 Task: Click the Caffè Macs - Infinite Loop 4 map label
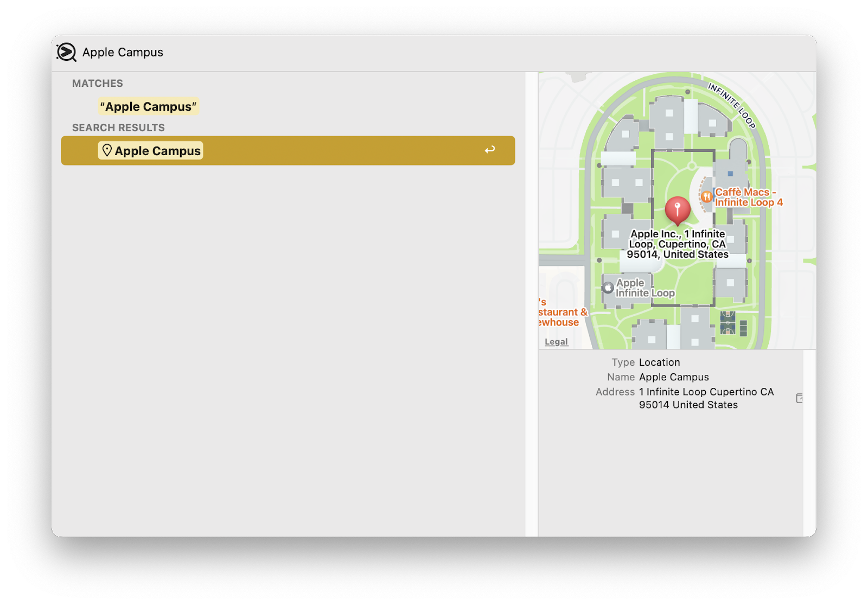pyautogui.click(x=748, y=198)
